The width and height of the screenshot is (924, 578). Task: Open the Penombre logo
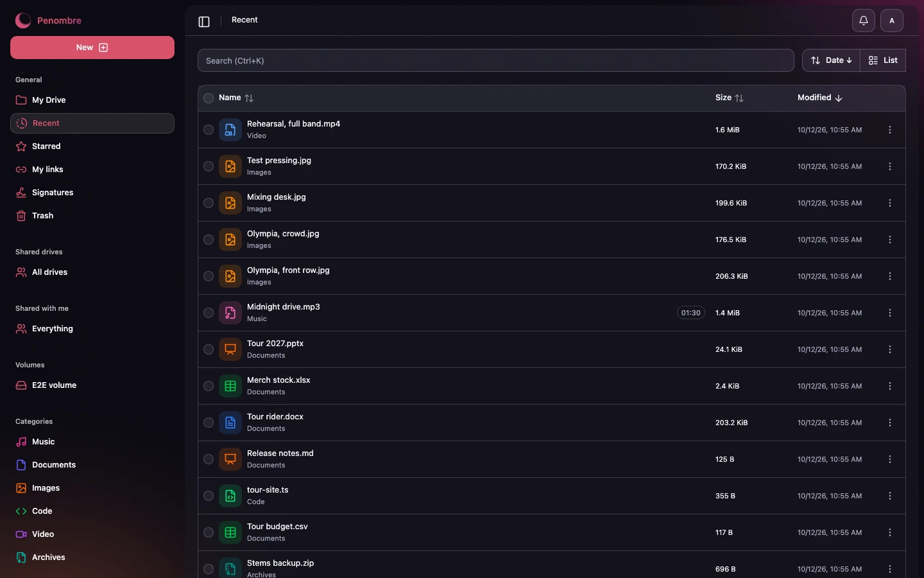pyautogui.click(x=49, y=21)
